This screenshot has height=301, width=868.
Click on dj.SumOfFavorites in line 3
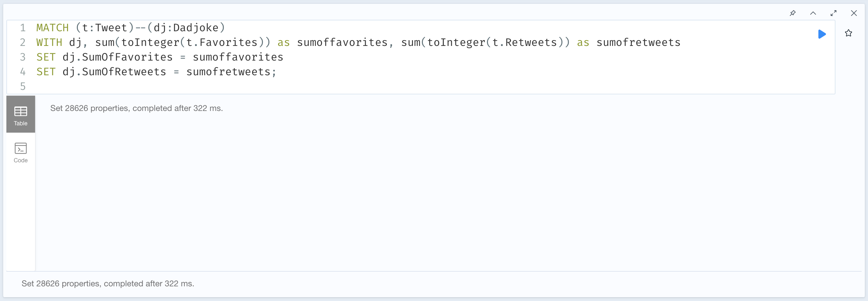coord(118,57)
